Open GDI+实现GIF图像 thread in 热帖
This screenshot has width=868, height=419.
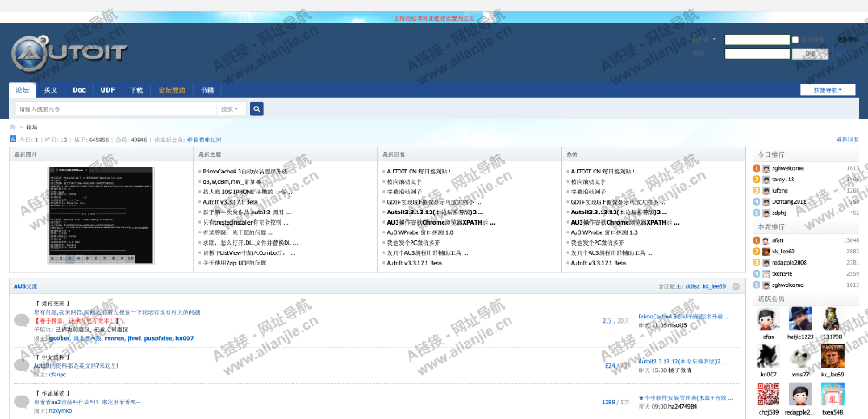coord(617,202)
